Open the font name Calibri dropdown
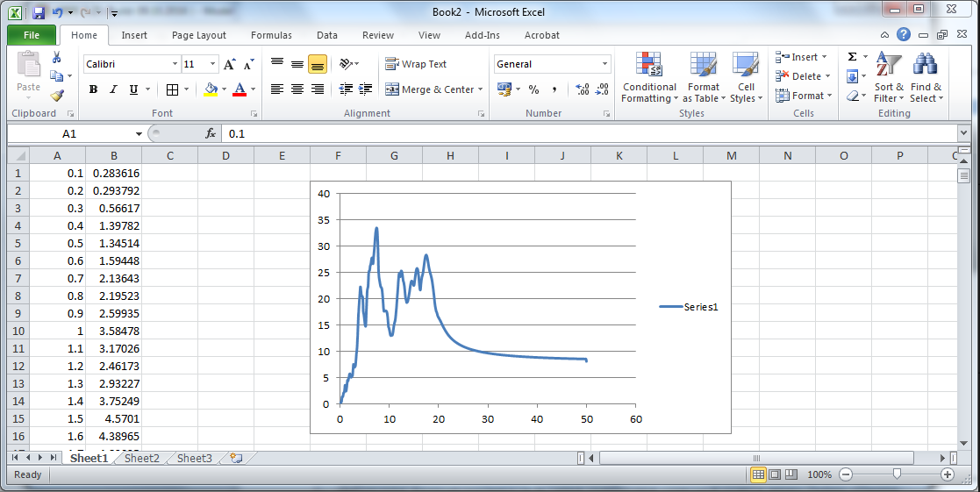This screenshot has height=492, width=980. click(175, 64)
